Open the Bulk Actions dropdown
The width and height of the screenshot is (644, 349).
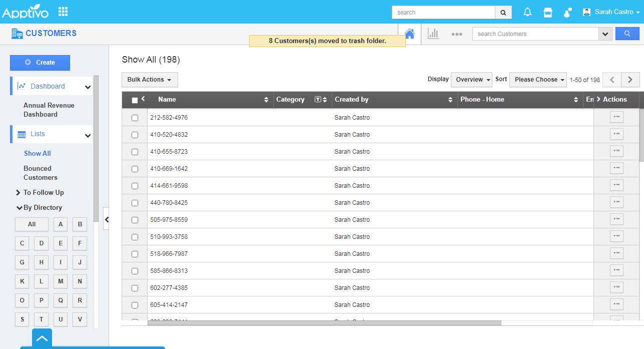coord(149,80)
